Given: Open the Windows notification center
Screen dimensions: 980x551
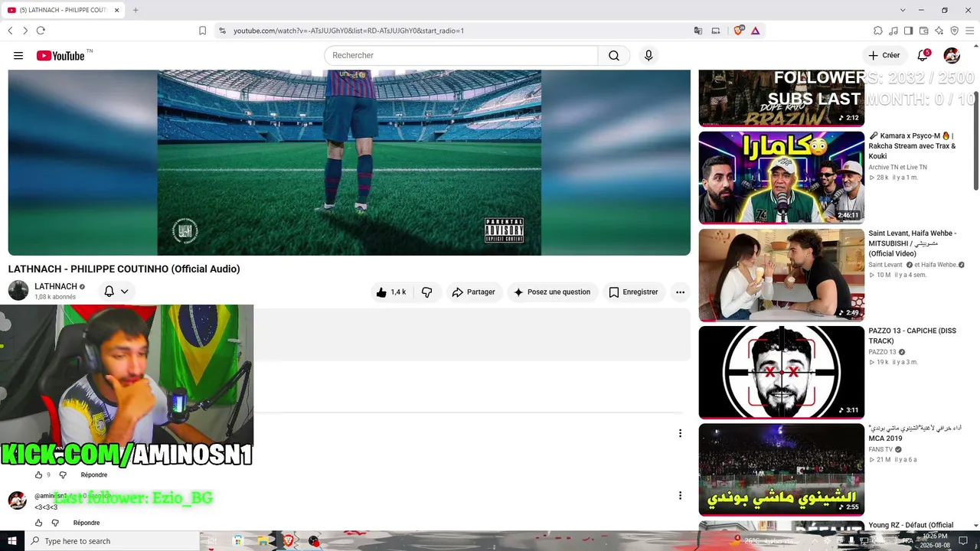Looking at the screenshot, I should click(964, 541).
